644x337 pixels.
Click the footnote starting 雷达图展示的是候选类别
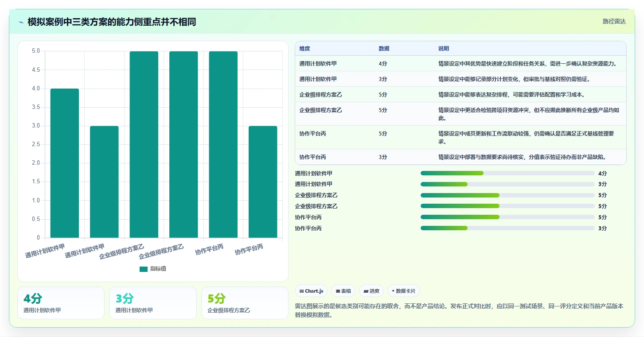(459, 310)
